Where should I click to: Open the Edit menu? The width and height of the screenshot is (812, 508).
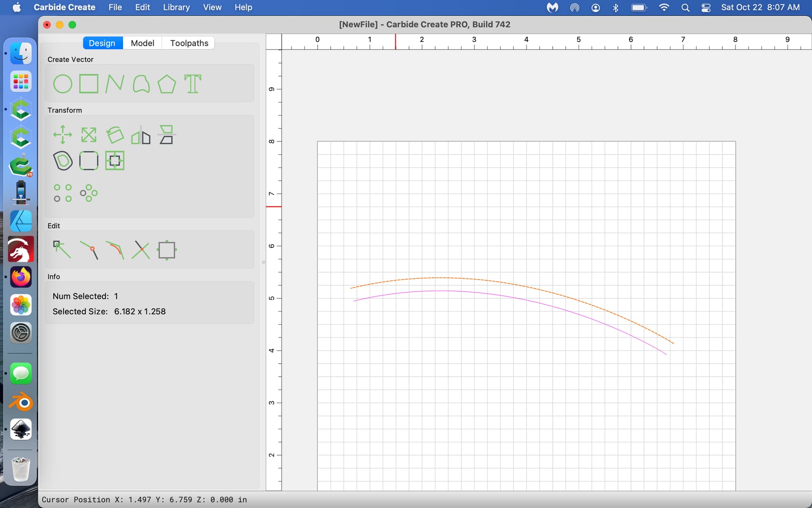pos(143,7)
